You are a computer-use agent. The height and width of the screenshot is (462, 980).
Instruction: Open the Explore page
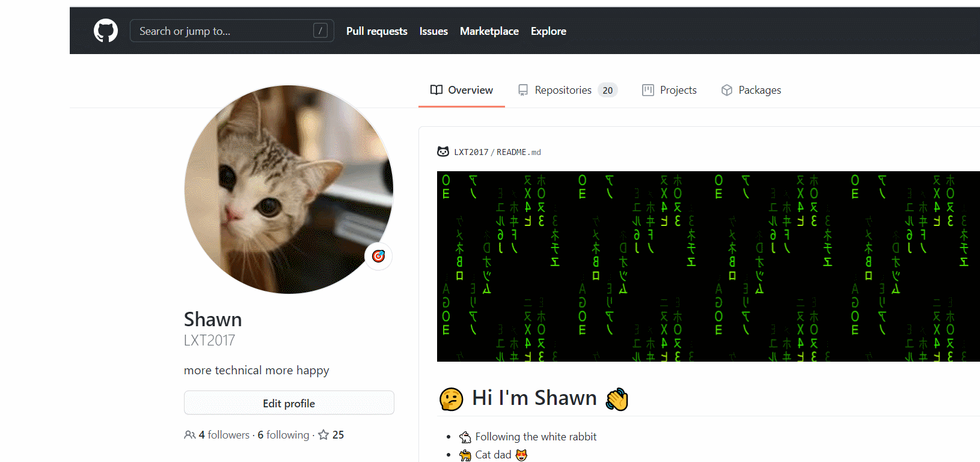click(x=548, y=31)
